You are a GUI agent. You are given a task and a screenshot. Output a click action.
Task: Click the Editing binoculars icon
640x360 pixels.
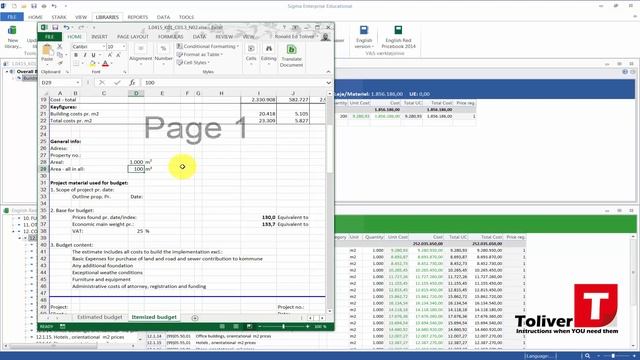tap(269, 49)
